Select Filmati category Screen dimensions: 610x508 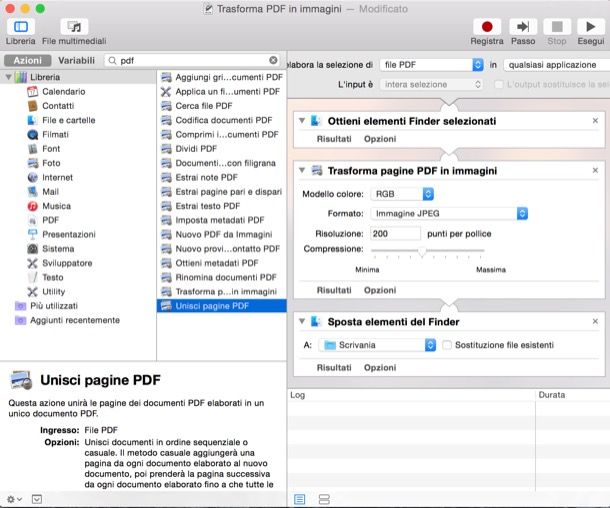[55, 135]
